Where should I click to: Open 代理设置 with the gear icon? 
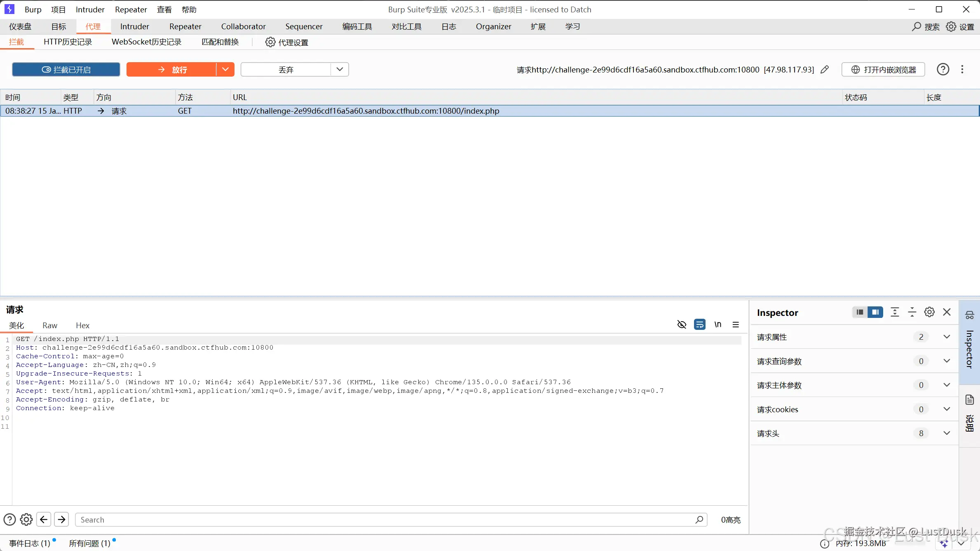(x=287, y=42)
